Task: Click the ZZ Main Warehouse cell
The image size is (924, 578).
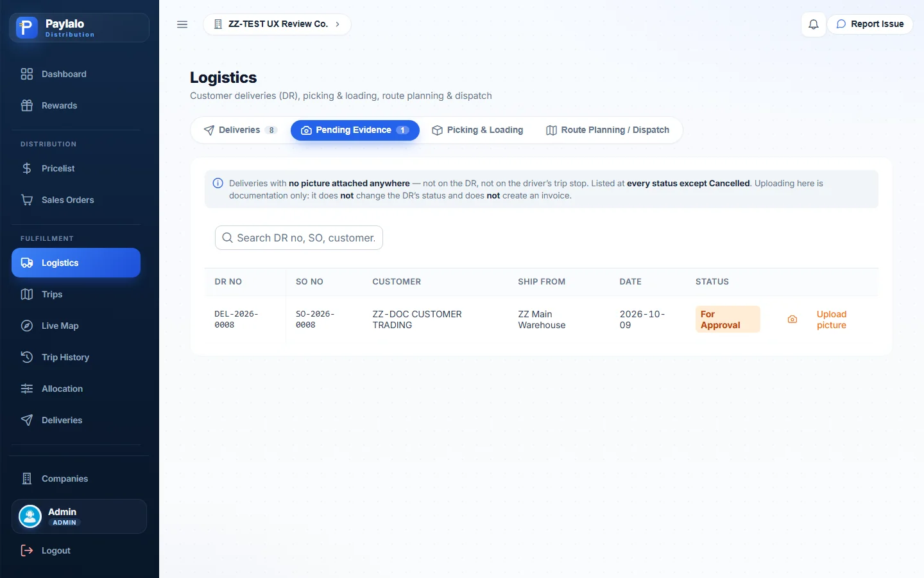Action: [x=542, y=319]
